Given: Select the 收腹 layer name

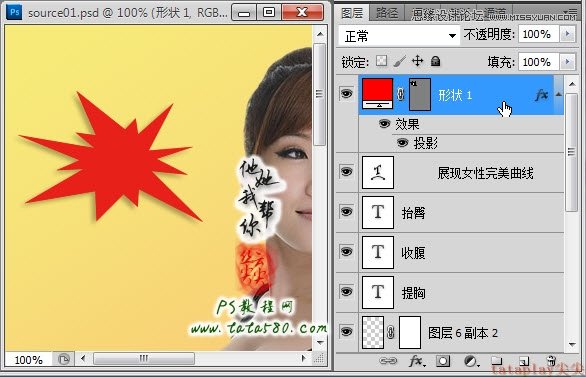Looking at the screenshot, I should click(413, 253).
